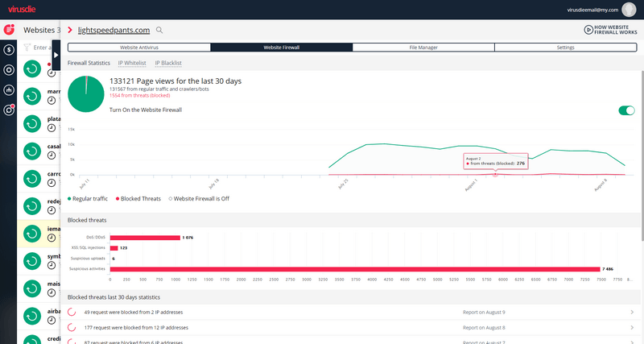Collapse site panel using the black arrow tab
This screenshot has height=344, width=644.
tap(56, 55)
